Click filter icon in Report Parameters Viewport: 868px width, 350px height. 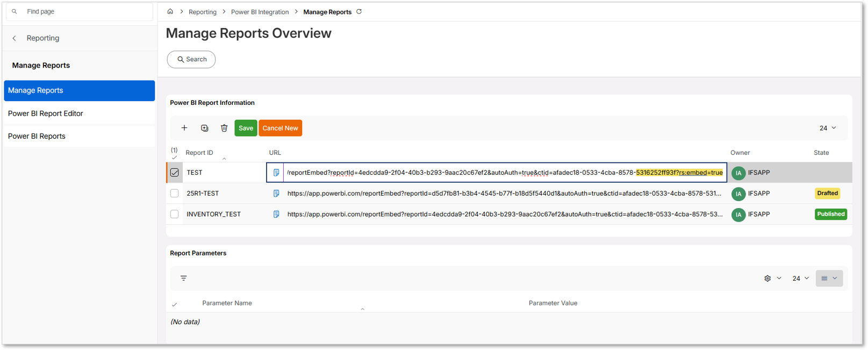[x=184, y=278]
